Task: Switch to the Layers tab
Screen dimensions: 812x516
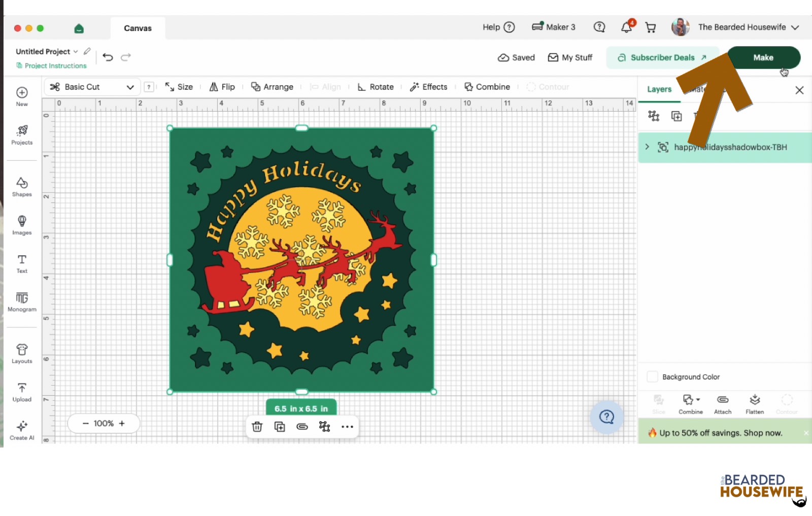Action: click(x=659, y=89)
